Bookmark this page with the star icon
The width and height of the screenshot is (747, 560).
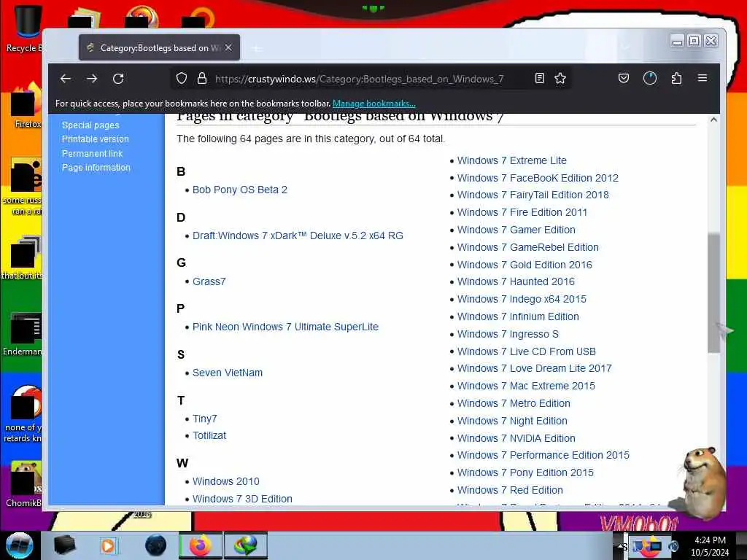560,79
